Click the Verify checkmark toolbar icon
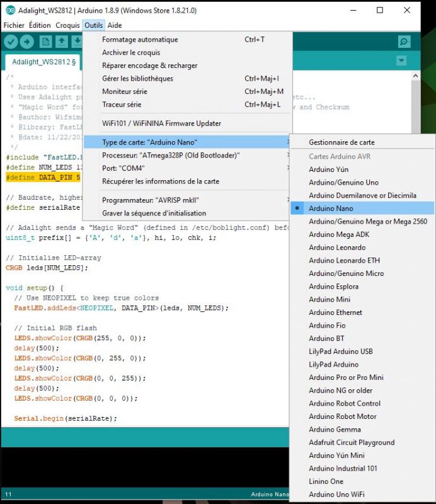The image size is (436, 504). click(x=11, y=42)
